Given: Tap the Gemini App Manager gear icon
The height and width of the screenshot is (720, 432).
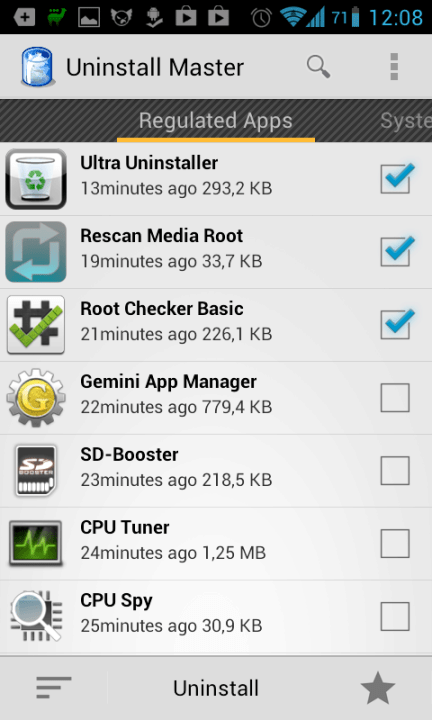Looking at the screenshot, I should pyautogui.click(x=36, y=398).
